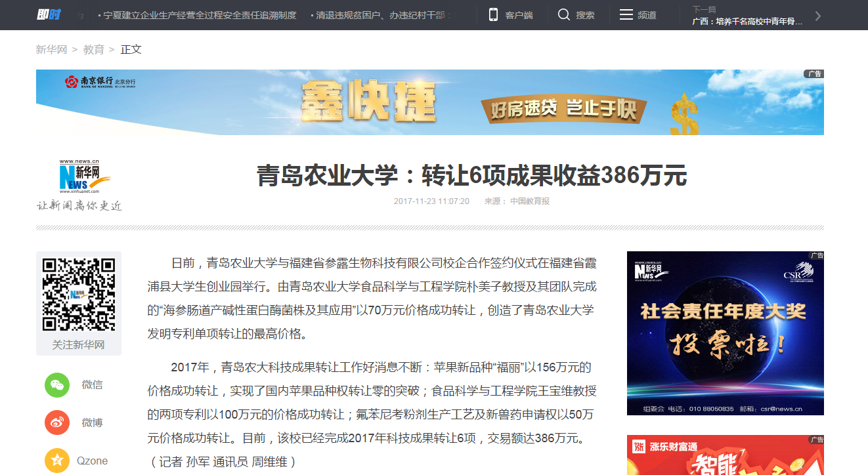Share via 微信 green icon

coord(57,384)
